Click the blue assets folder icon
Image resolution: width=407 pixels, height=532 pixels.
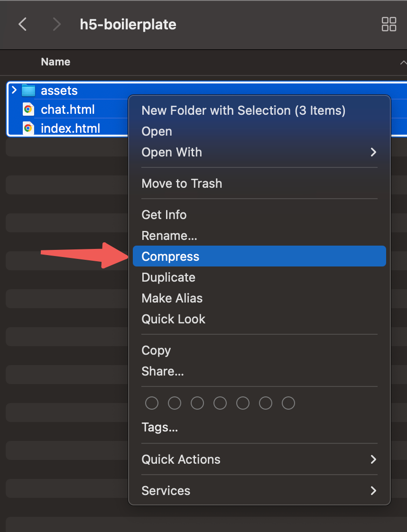28,90
